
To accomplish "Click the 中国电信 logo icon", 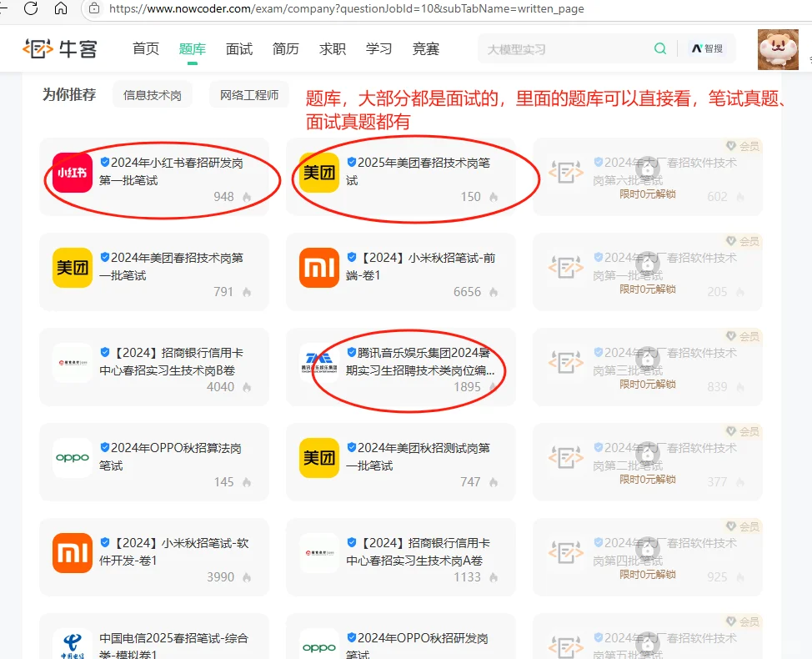I will coord(73,646).
